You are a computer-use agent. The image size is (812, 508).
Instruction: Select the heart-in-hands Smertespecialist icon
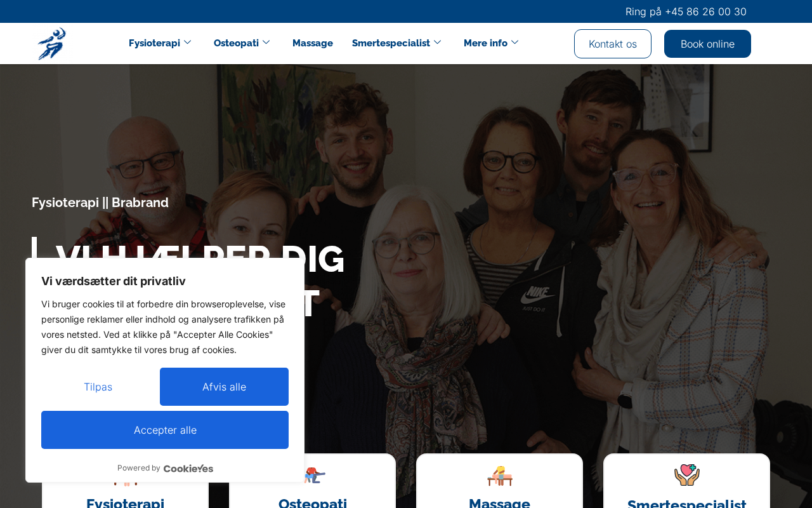687,474
